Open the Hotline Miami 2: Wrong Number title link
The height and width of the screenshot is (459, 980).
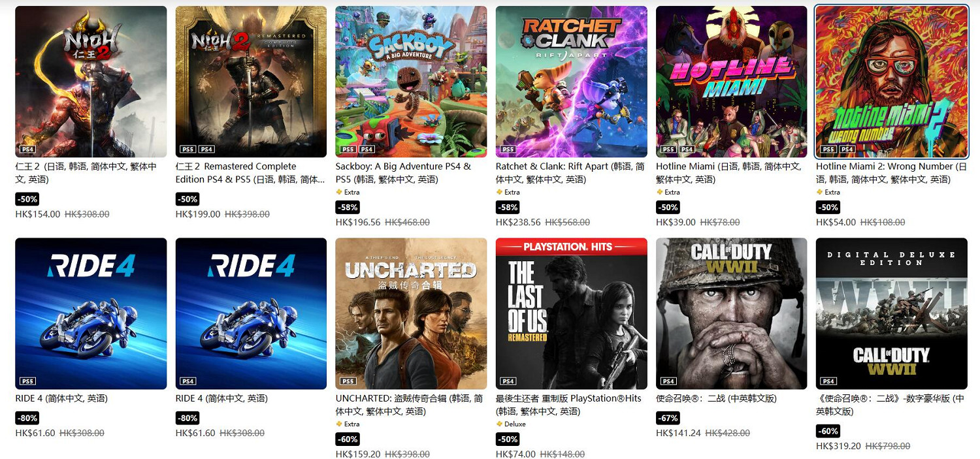pos(891,173)
